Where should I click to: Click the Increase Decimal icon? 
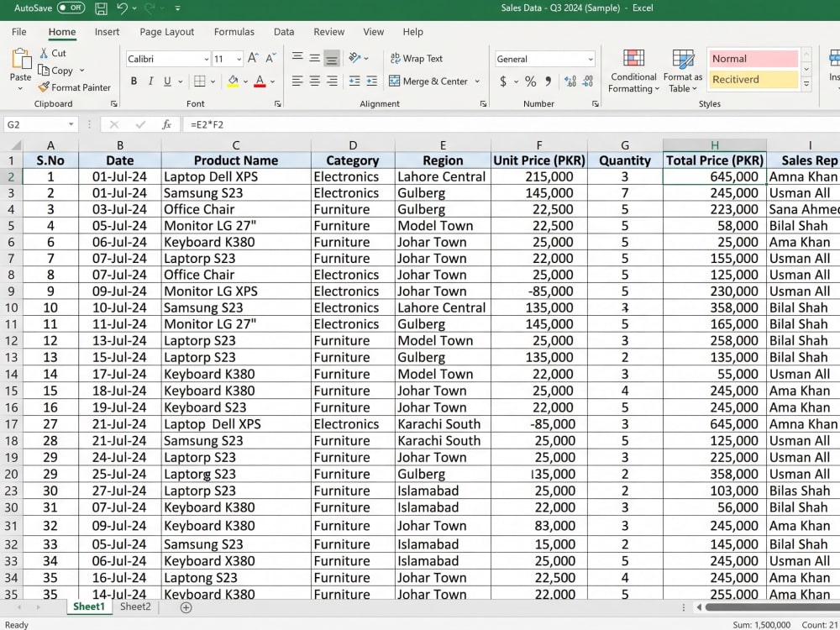(x=570, y=81)
